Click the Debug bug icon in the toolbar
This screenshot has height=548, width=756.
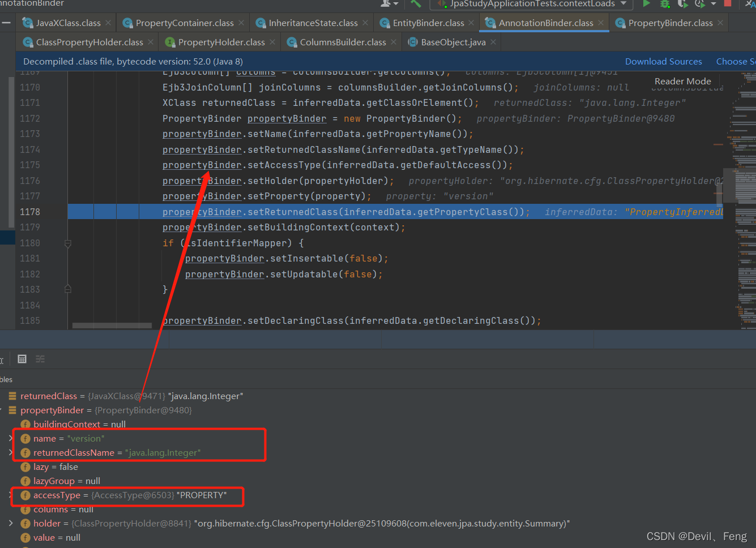click(665, 3)
